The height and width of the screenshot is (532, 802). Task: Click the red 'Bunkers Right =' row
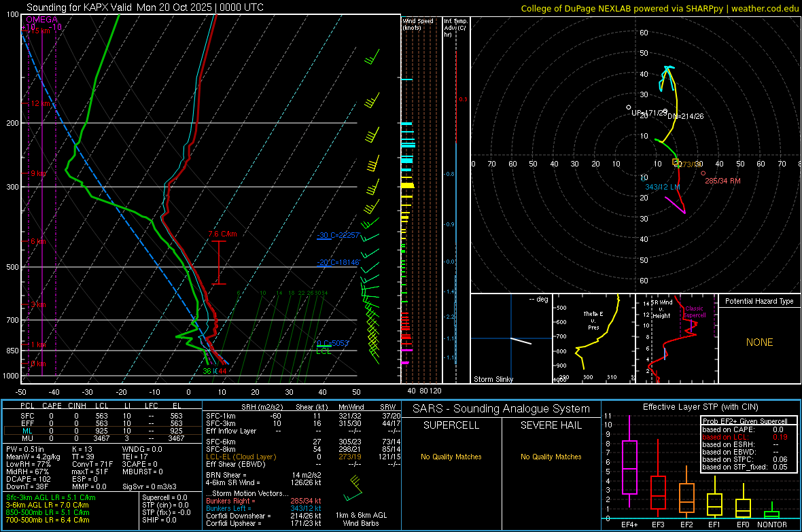point(264,501)
